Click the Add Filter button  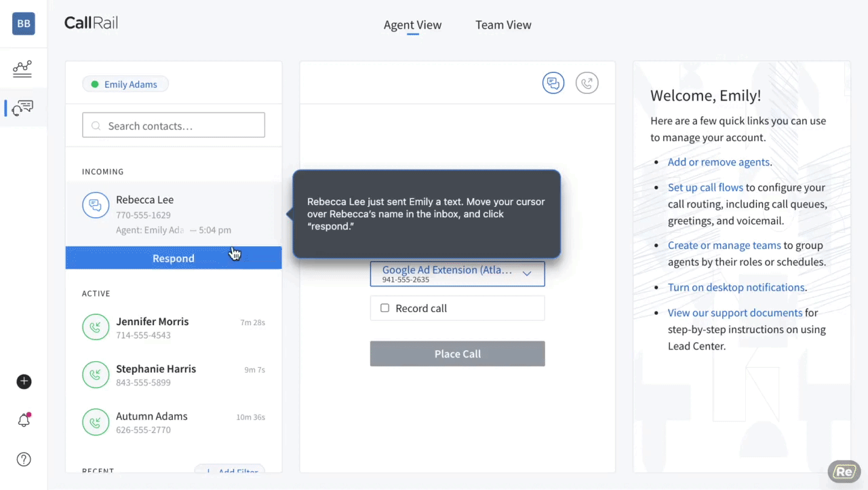229,470
